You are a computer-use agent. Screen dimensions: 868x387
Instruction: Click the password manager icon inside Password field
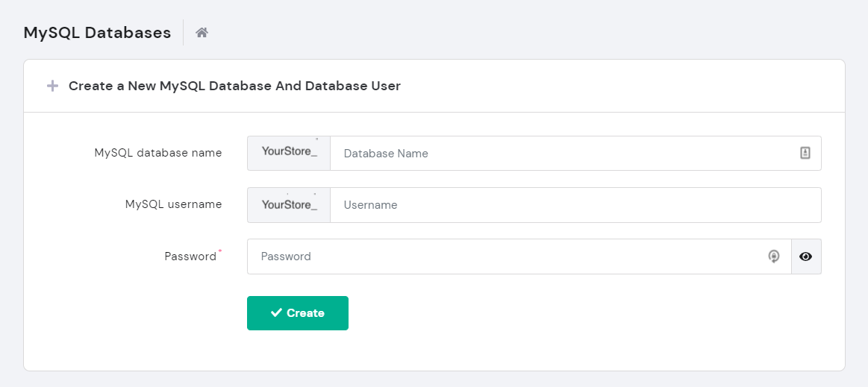pyautogui.click(x=774, y=257)
